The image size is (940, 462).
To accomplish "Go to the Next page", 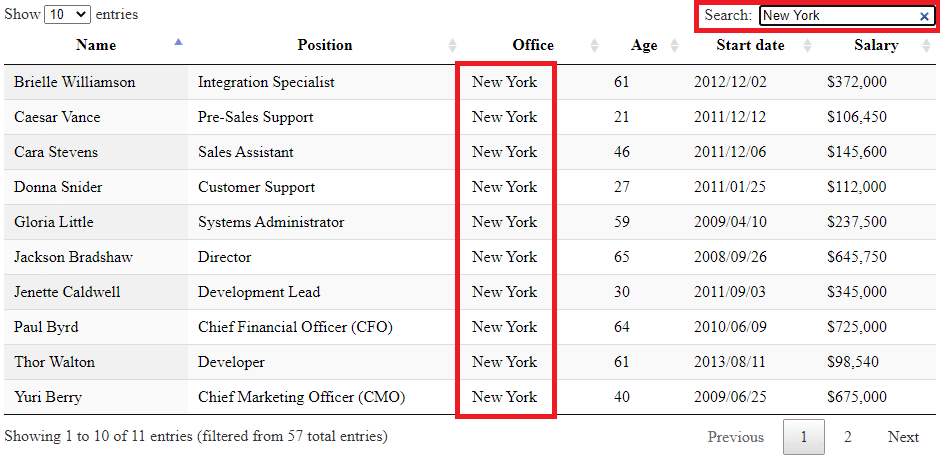I will [903, 437].
